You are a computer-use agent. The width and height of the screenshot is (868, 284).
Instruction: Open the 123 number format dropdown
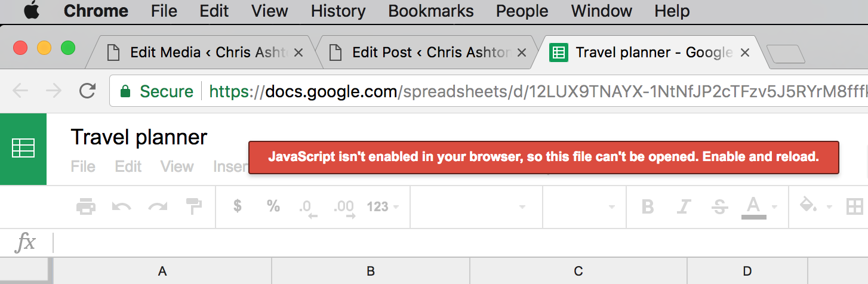point(382,207)
